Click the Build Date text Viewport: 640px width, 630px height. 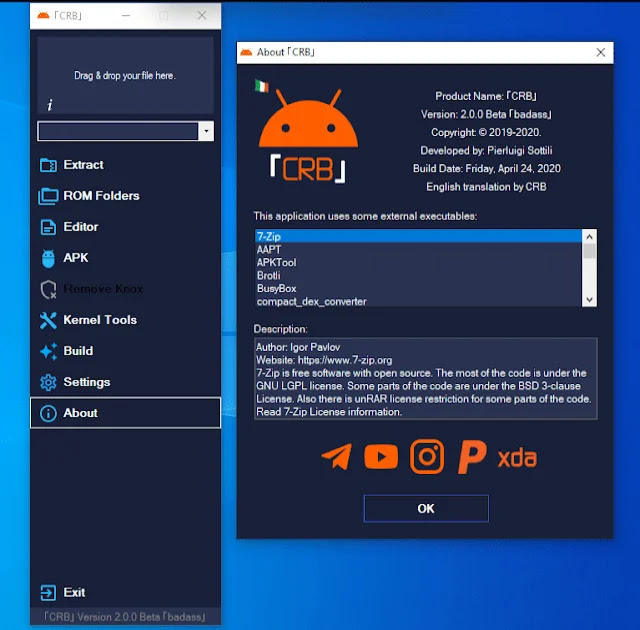coord(487,169)
